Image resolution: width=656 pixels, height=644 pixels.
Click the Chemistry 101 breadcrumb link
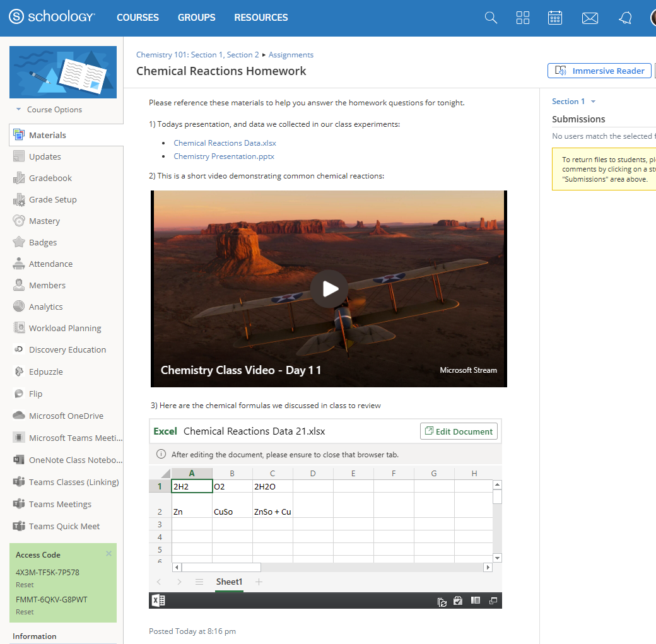click(197, 55)
